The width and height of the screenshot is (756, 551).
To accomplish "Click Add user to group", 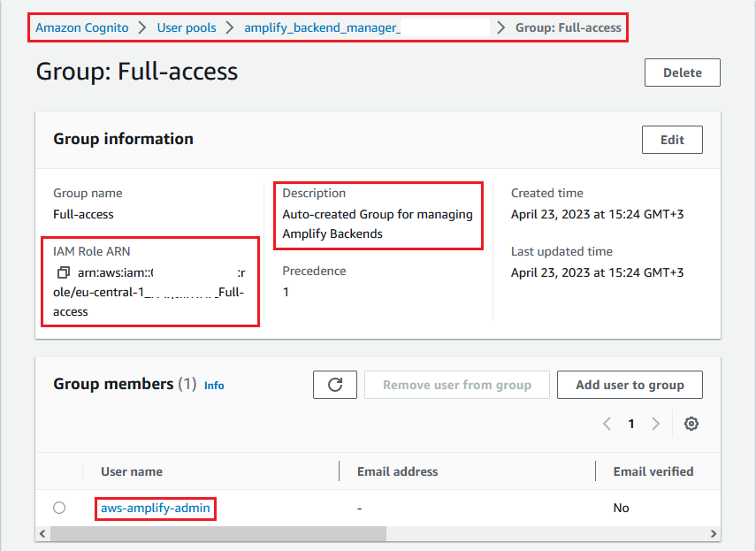I will coord(630,385).
